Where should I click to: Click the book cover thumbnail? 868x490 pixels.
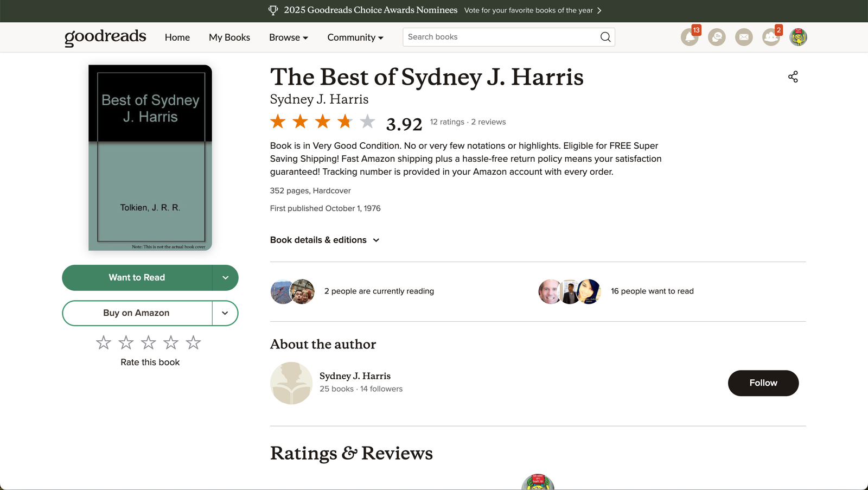(x=150, y=158)
